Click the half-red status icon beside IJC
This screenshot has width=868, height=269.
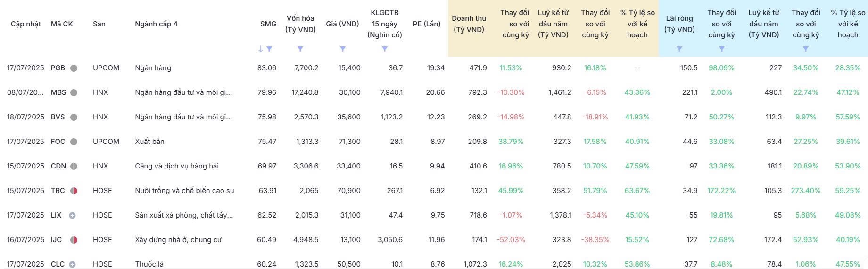[74, 240]
